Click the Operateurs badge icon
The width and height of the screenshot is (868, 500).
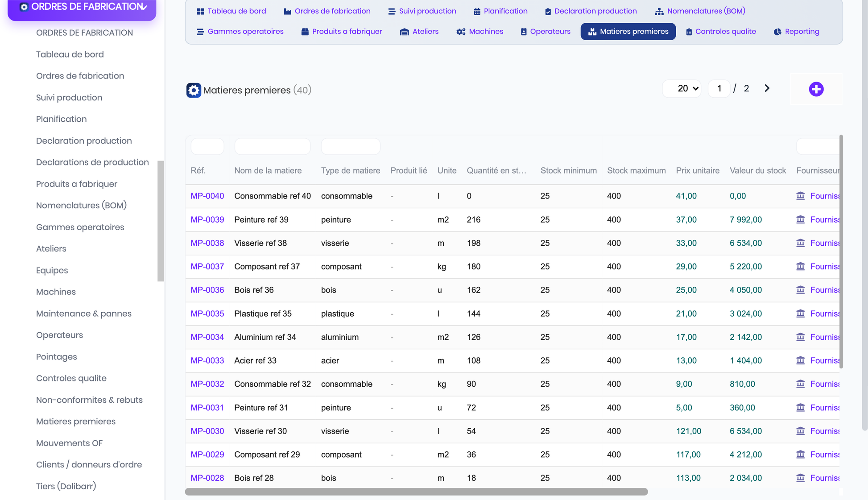[x=524, y=32]
